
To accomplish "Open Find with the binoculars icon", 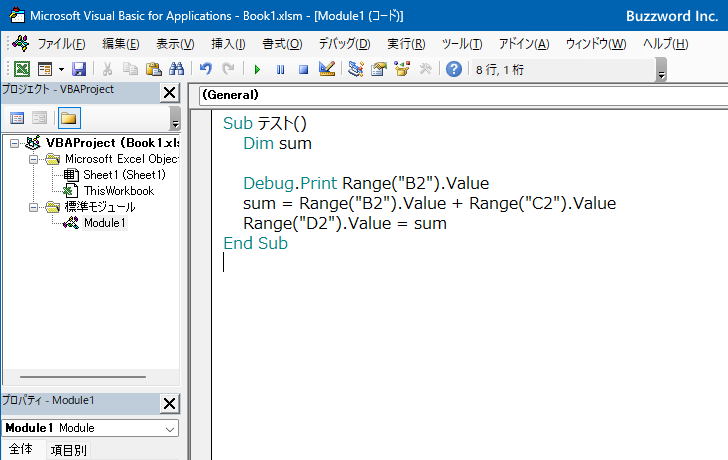I will pyautogui.click(x=176, y=69).
